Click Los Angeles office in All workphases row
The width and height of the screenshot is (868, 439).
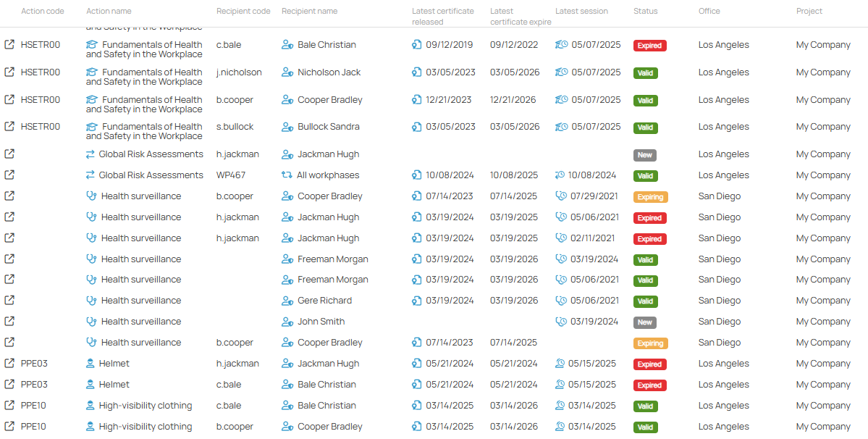(723, 175)
